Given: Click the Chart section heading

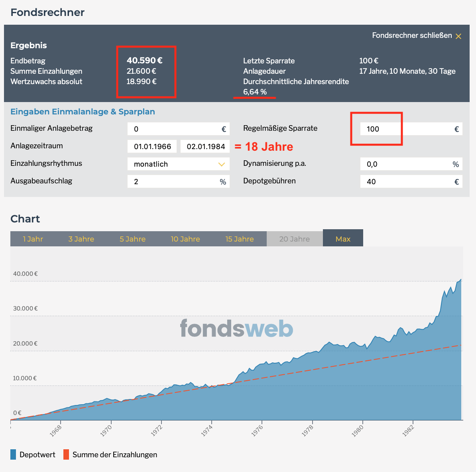Looking at the screenshot, I should point(25,219).
